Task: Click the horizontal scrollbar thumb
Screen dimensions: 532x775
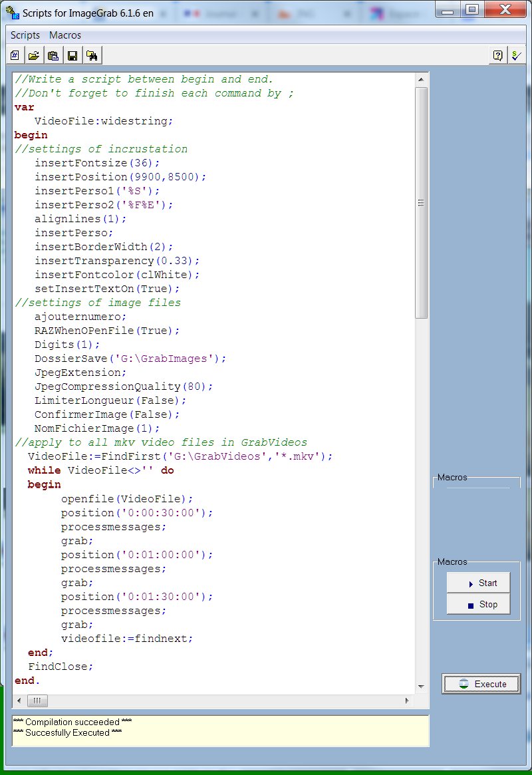Action: click(37, 700)
